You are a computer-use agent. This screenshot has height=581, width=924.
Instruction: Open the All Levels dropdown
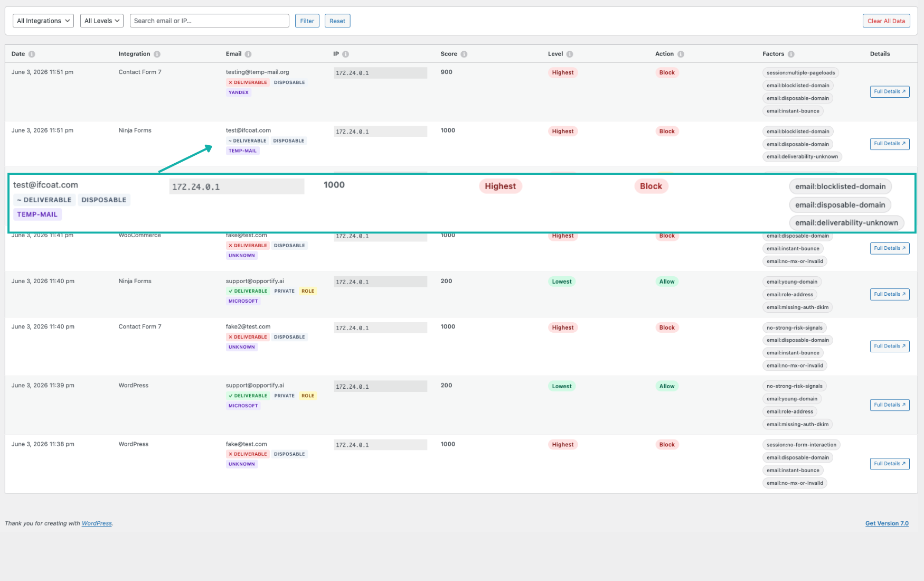(102, 21)
